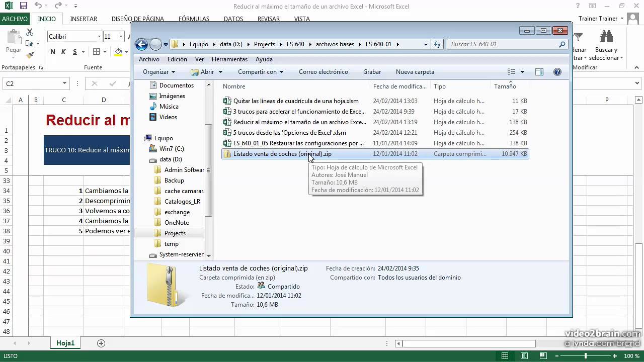Click the fill color bucket icon
644x362 pixels.
[118, 52]
